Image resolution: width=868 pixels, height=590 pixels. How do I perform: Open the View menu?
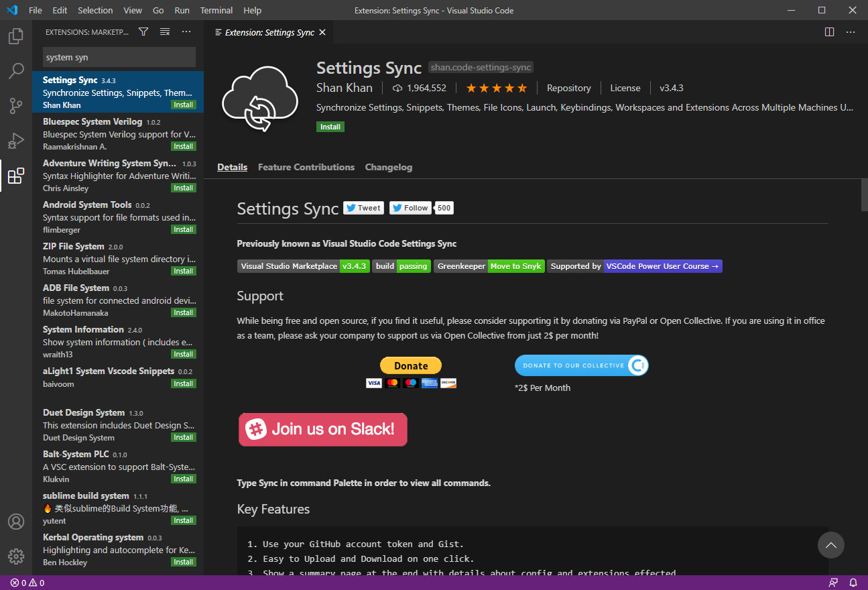click(x=133, y=10)
